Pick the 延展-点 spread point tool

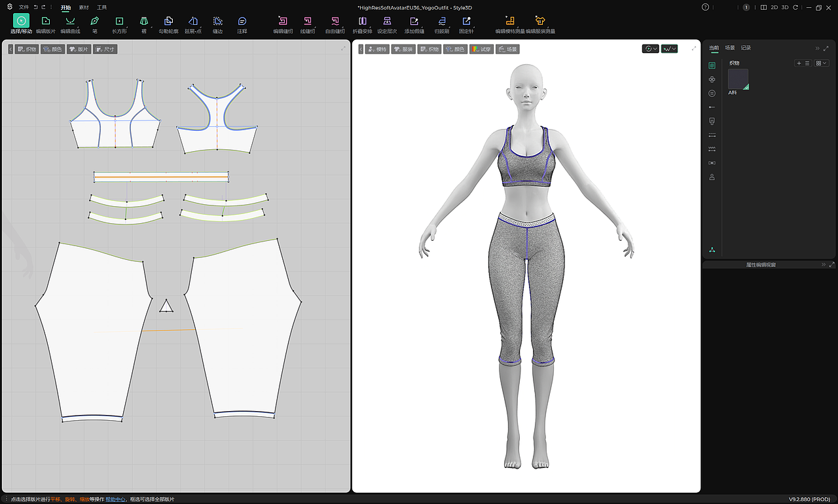tap(193, 24)
